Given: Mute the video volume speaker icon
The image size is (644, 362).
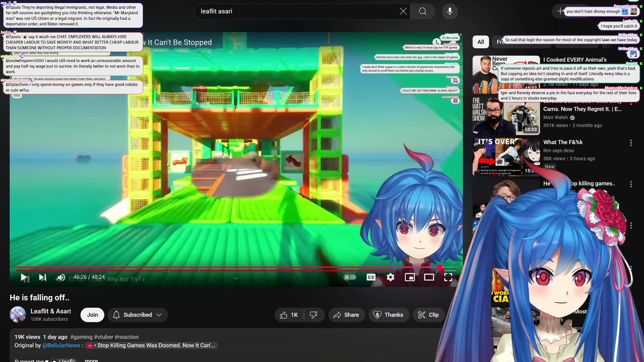Looking at the screenshot, I should tap(61, 278).
